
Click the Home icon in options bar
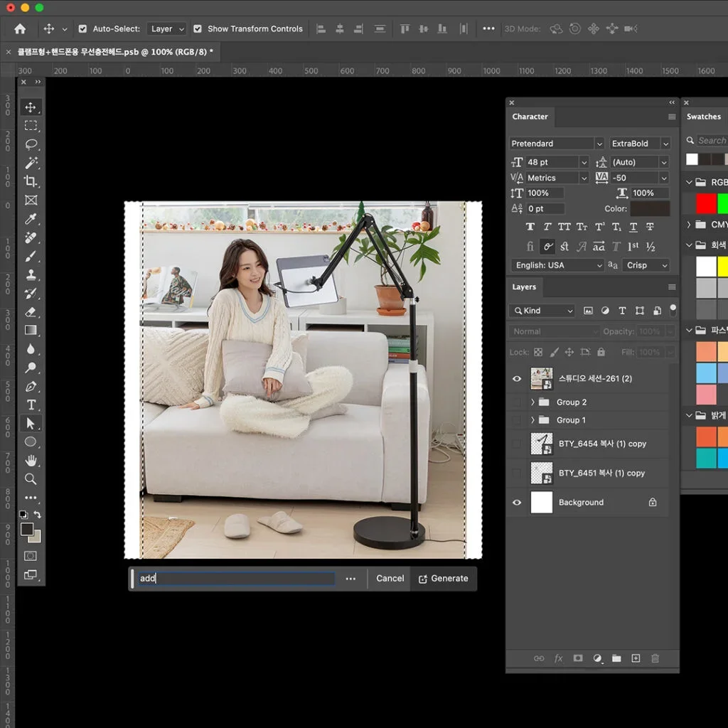pyautogui.click(x=20, y=29)
